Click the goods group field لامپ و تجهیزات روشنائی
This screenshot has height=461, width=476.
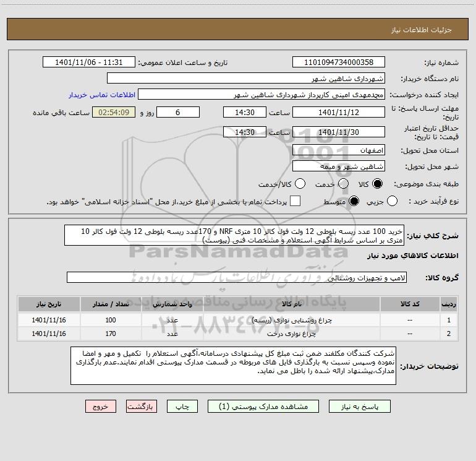[x=237, y=277]
